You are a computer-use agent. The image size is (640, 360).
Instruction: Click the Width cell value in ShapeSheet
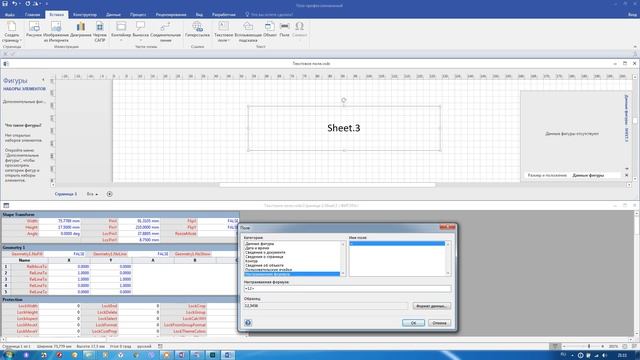click(60, 221)
